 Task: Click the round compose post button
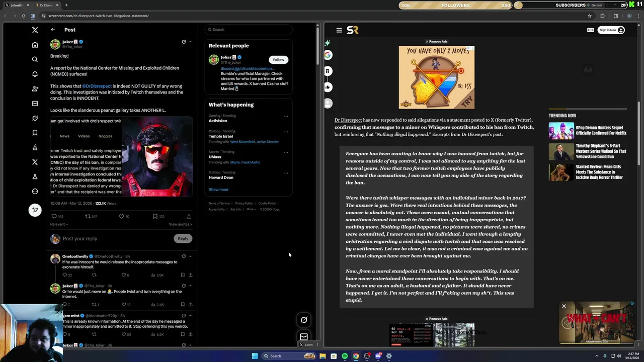(35, 210)
